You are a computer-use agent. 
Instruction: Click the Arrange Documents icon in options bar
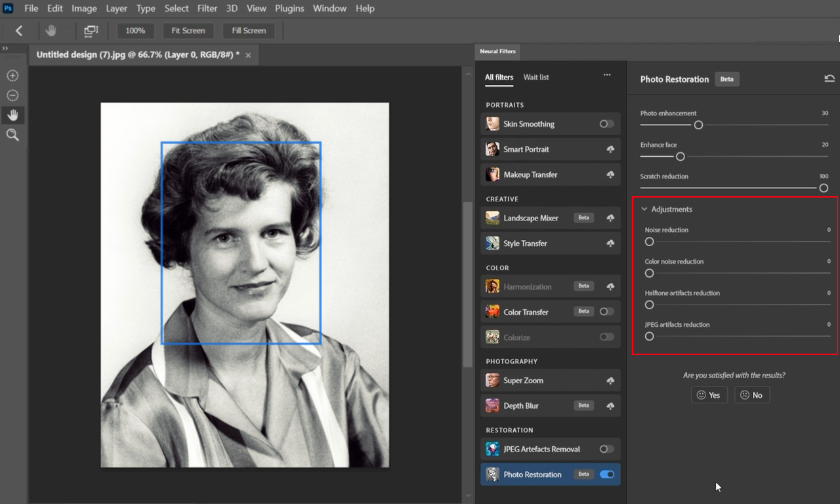tap(91, 30)
